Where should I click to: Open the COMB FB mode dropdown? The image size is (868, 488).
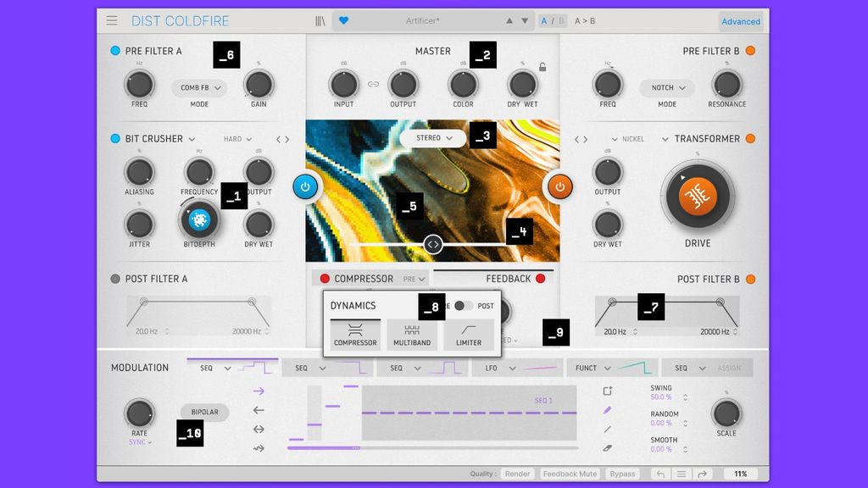[200, 87]
